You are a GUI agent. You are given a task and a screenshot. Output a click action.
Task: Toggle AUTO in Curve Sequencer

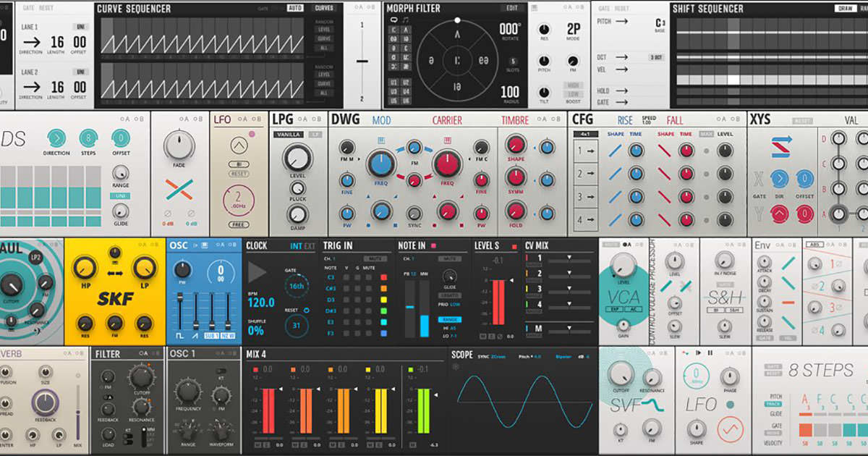[x=295, y=8]
